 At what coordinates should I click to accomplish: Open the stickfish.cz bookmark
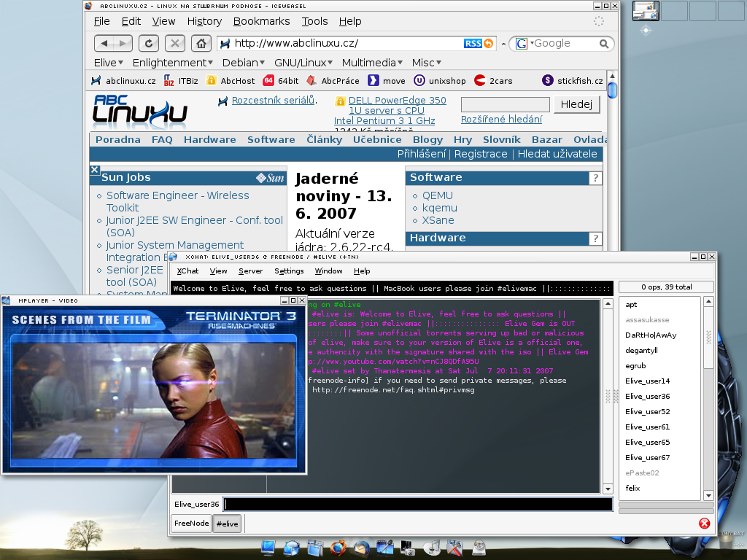(572, 80)
